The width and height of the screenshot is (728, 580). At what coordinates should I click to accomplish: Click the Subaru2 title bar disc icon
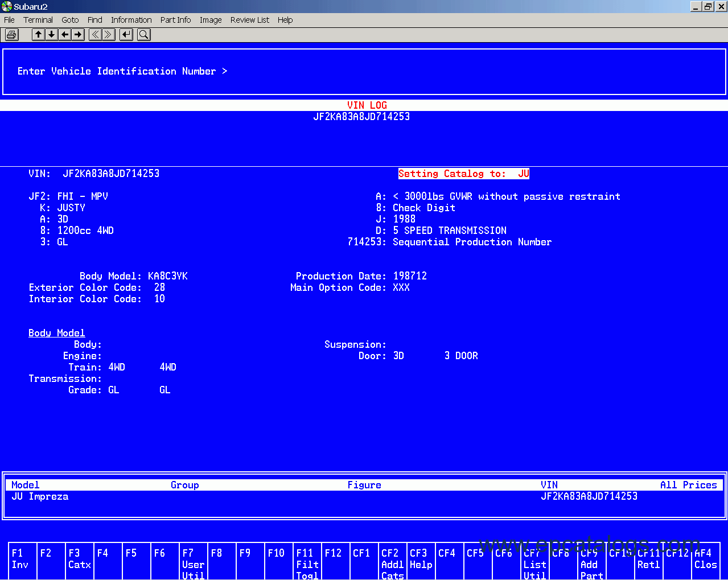point(7,6)
